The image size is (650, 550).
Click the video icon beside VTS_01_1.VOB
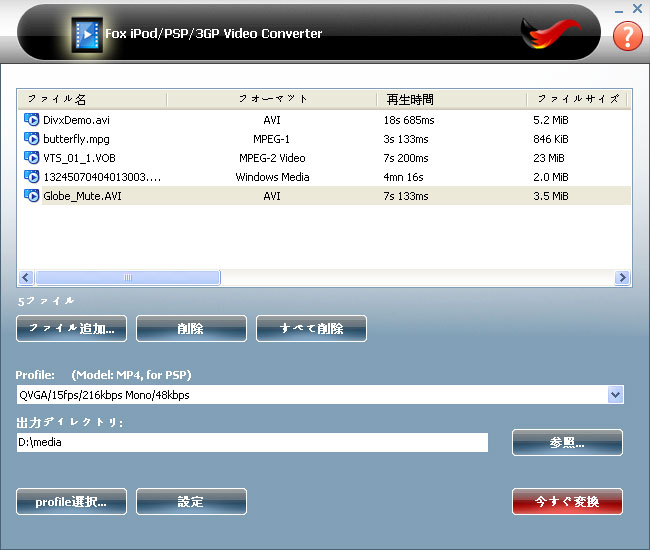pyautogui.click(x=32, y=158)
